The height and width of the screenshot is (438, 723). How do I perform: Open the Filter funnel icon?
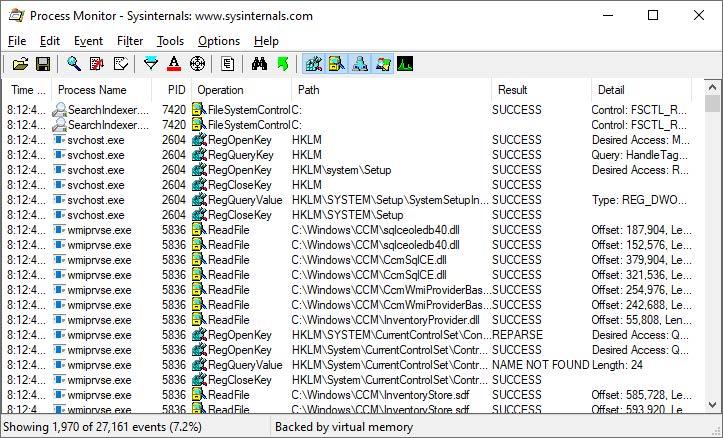151,64
